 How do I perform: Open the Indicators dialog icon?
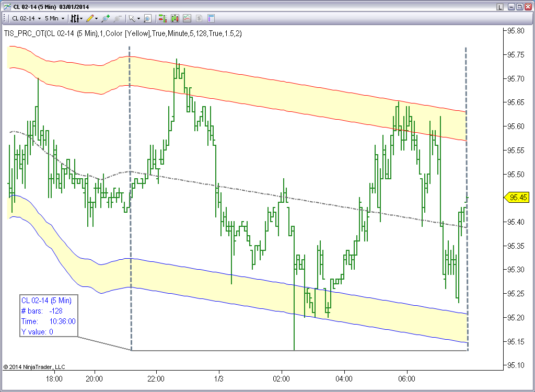click(75, 18)
